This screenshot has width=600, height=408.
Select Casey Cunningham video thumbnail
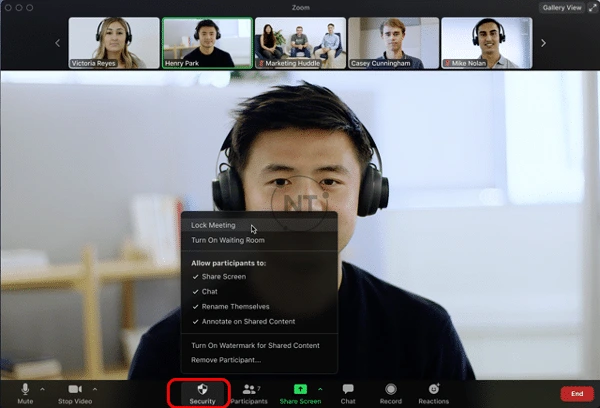(x=393, y=43)
